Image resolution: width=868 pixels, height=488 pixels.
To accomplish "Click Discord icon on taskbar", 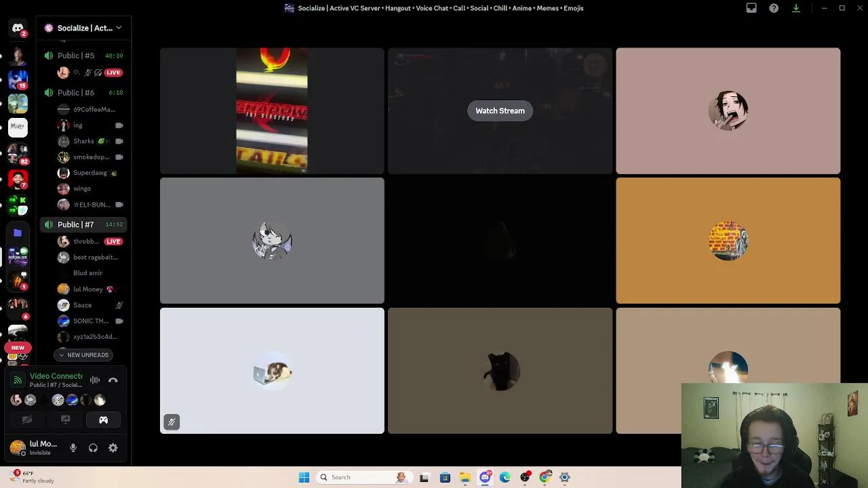I will click(x=485, y=477).
